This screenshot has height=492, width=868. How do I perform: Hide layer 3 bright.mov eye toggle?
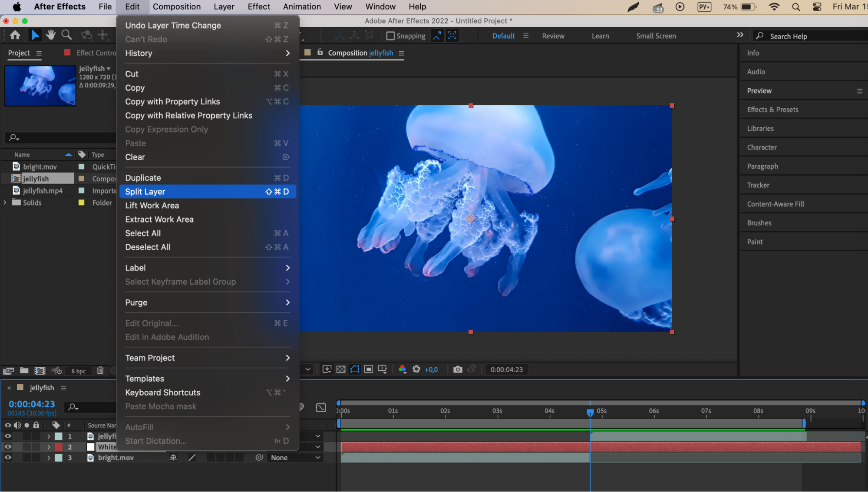click(8, 458)
